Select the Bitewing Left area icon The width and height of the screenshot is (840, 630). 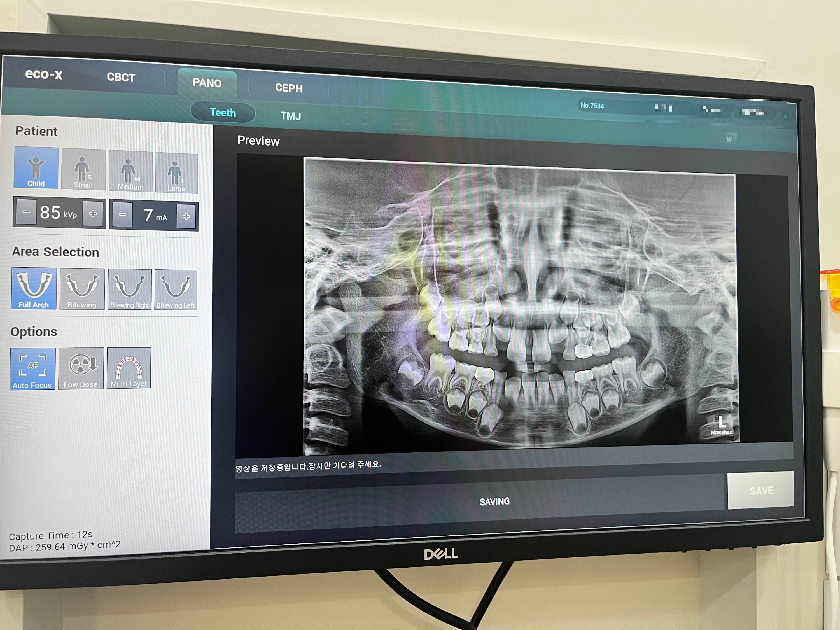tap(176, 290)
